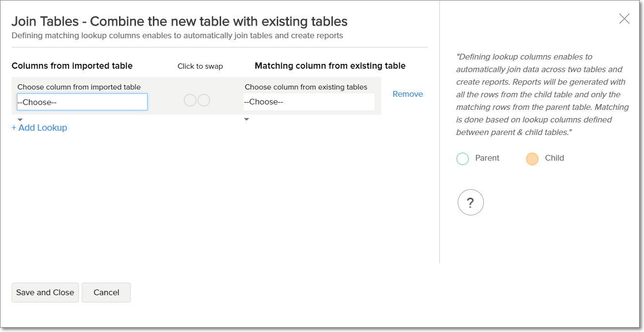Select the "Matching column from existing table" heading
The height and width of the screenshot is (332, 644).
330,66
